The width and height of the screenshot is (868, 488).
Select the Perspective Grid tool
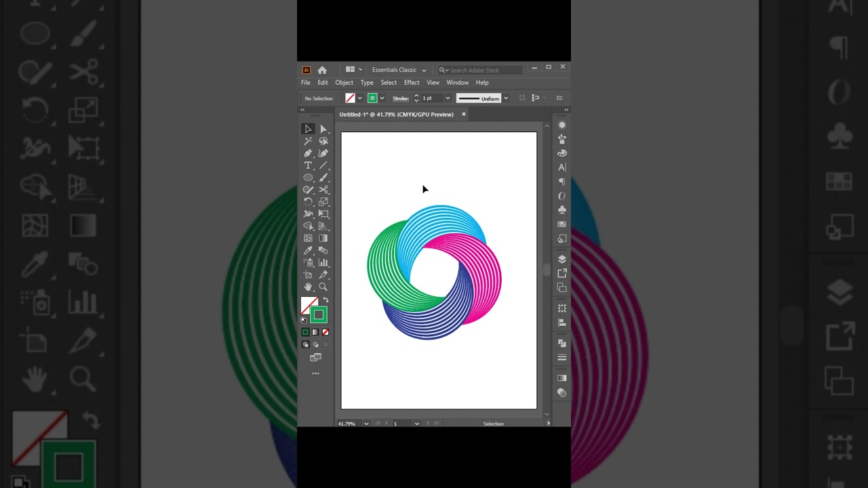pyautogui.click(x=323, y=226)
